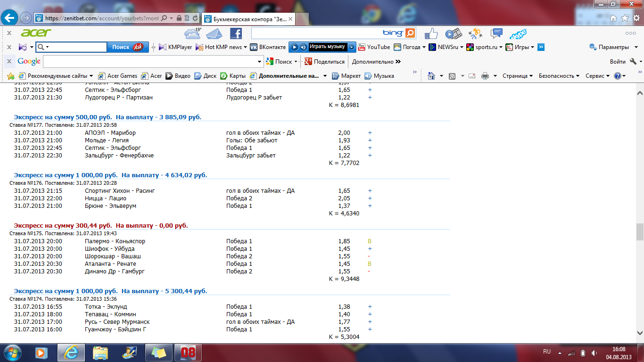Open the Skype icon in toolbar
The height and width of the screenshot is (362, 644).
coord(518,33)
